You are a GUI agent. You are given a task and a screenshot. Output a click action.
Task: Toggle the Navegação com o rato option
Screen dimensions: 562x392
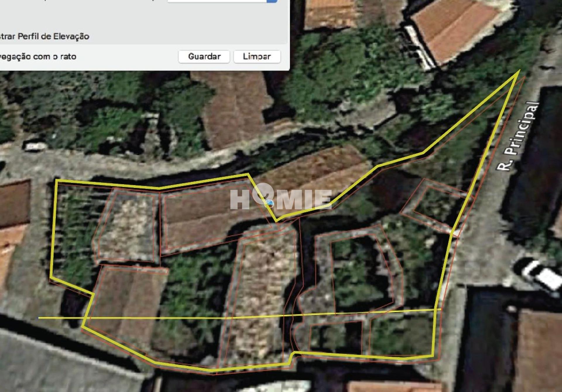coord(38,57)
